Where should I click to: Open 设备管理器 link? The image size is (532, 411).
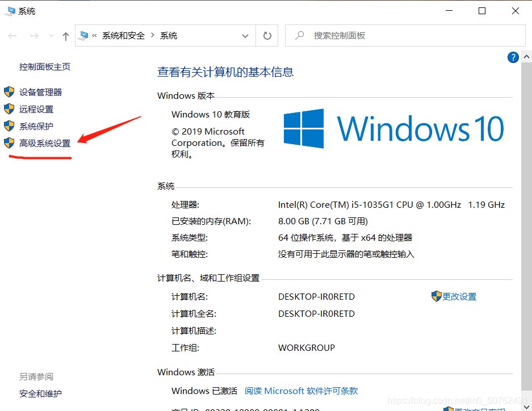40,92
